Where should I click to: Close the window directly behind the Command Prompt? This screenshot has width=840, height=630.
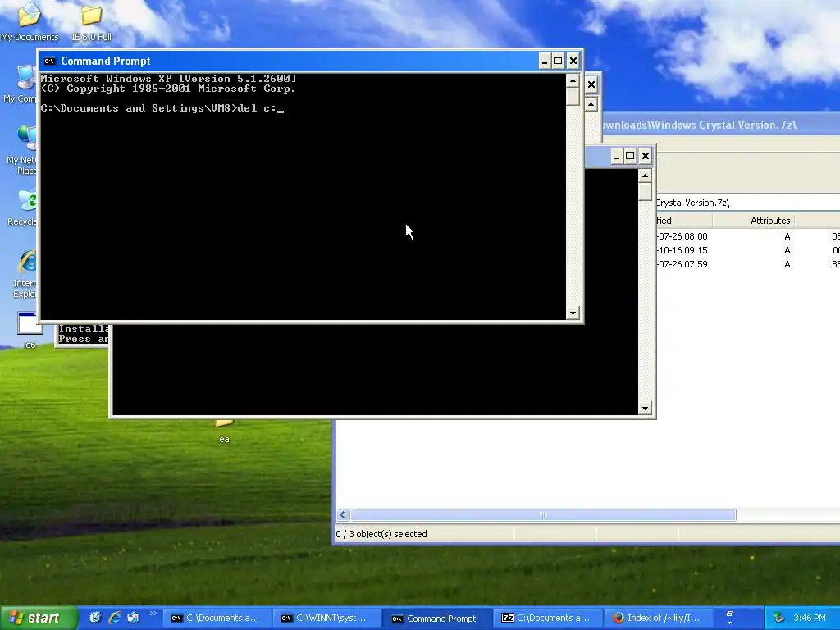[x=591, y=84]
